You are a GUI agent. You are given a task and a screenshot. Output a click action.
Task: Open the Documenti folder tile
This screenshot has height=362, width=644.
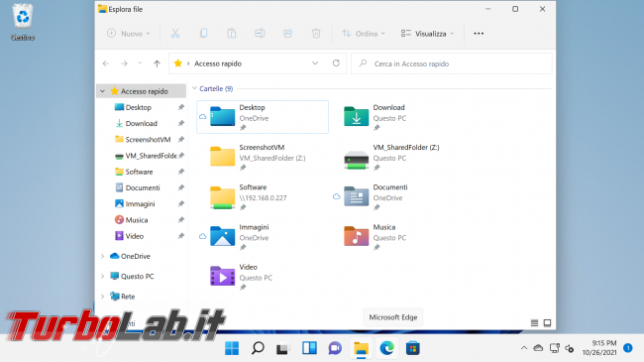(396, 196)
